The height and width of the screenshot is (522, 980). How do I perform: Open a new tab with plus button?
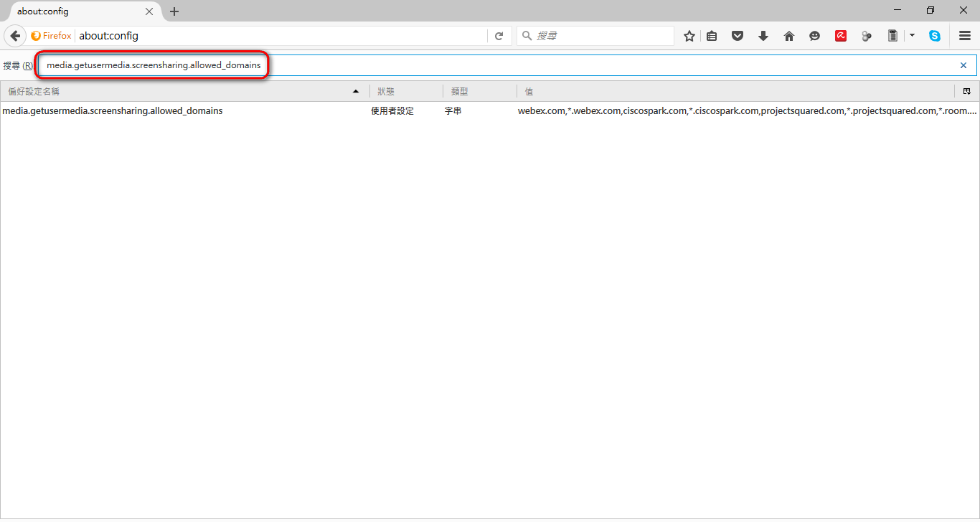174,11
